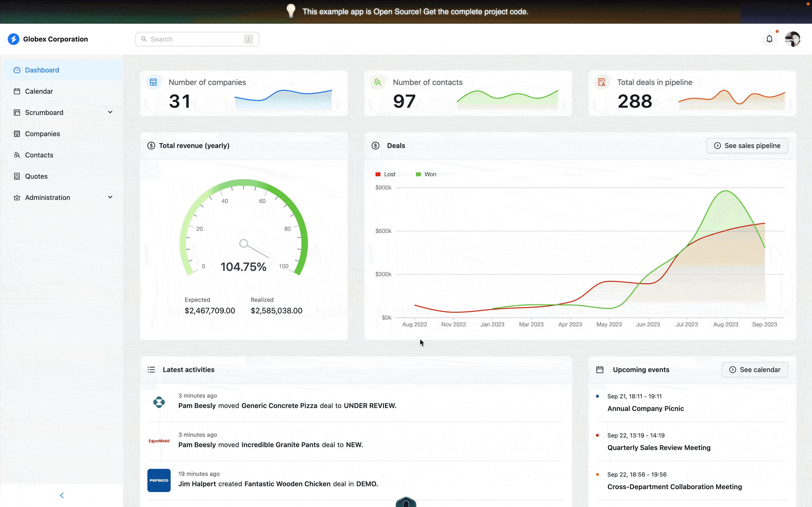Expand the Administration submenu chevron
Image resolution: width=812 pixels, height=507 pixels.
(x=110, y=197)
